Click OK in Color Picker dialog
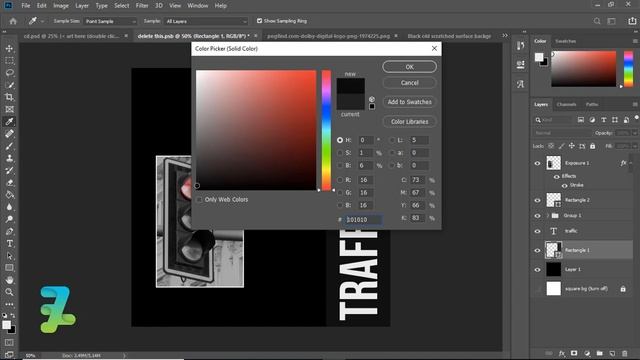640x360 pixels. tap(409, 67)
